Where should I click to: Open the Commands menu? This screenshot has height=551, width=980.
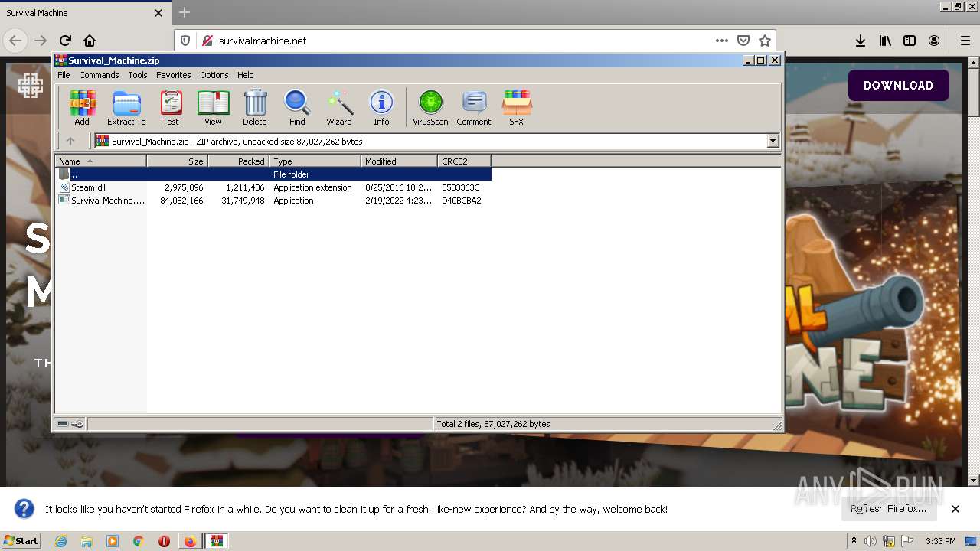click(99, 75)
